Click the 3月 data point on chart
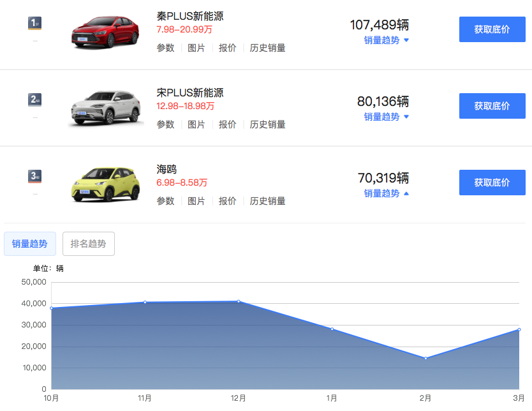 click(519, 329)
